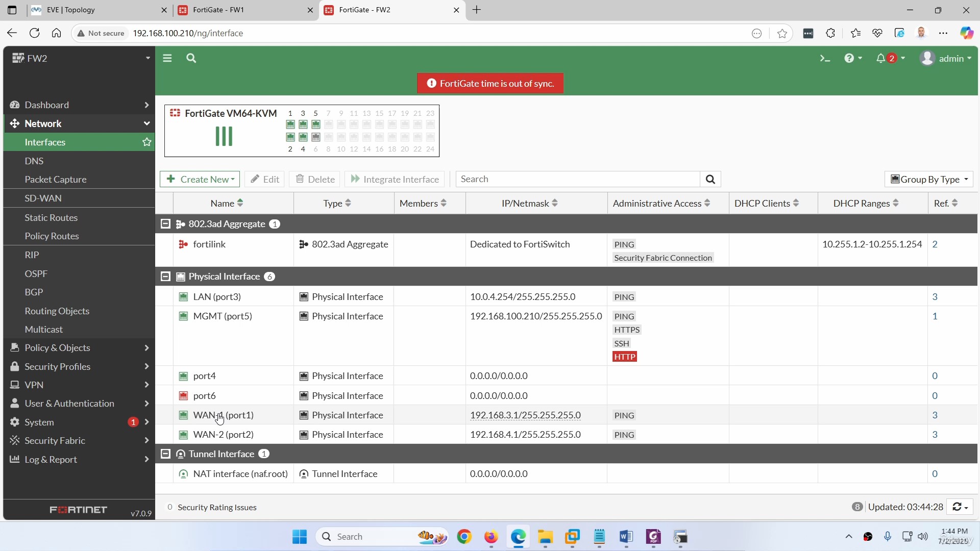The width and height of the screenshot is (980, 551).
Task: Expand the VPN menu
Action: [79, 385]
